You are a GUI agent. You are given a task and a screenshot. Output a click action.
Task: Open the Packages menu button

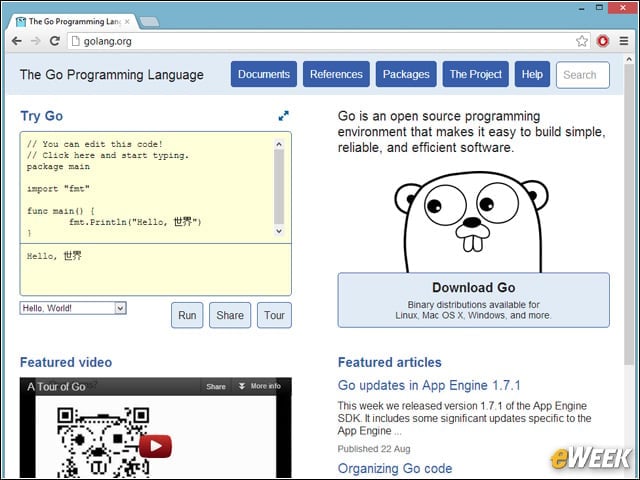pyautogui.click(x=406, y=74)
